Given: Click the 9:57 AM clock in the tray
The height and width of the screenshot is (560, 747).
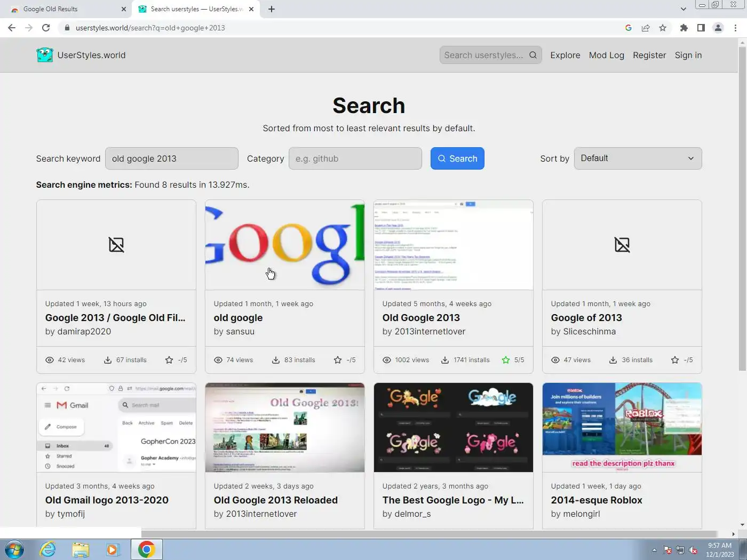Looking at the screenshot, I should click(x=720, y=546).
